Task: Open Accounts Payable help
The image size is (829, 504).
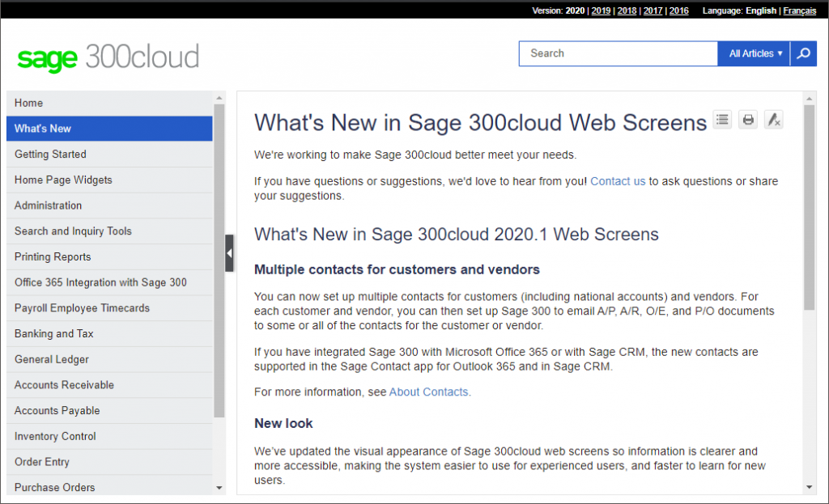Action: (x=109, y=410)
